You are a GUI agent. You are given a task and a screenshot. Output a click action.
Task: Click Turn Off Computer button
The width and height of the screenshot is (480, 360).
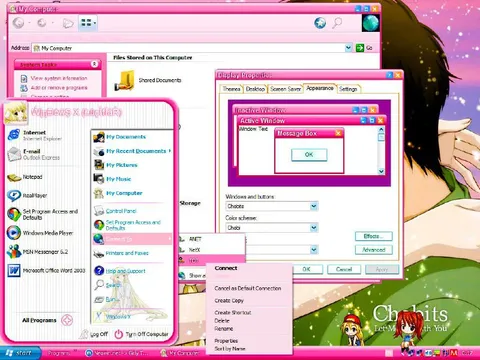141,334
